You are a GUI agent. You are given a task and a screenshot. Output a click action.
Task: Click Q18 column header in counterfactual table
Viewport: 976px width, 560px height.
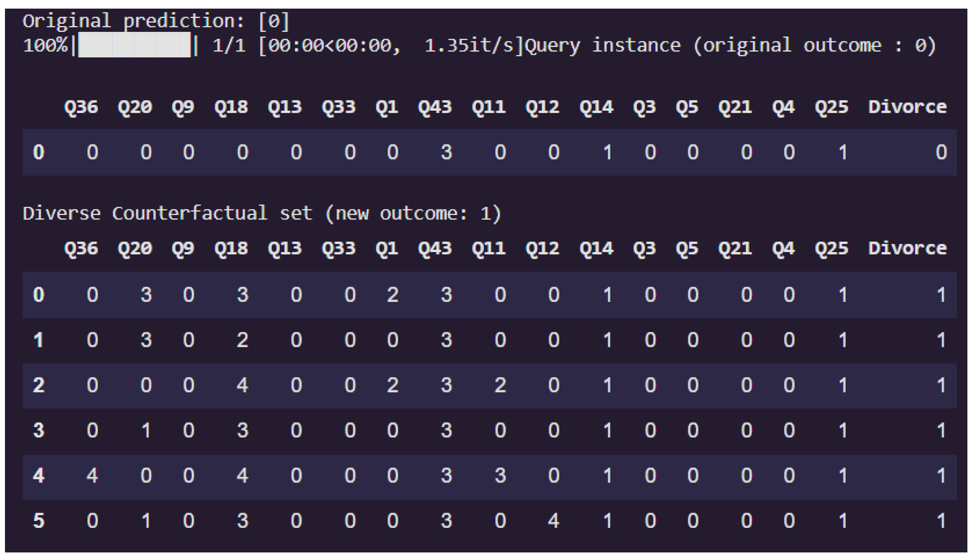[231, 248]
